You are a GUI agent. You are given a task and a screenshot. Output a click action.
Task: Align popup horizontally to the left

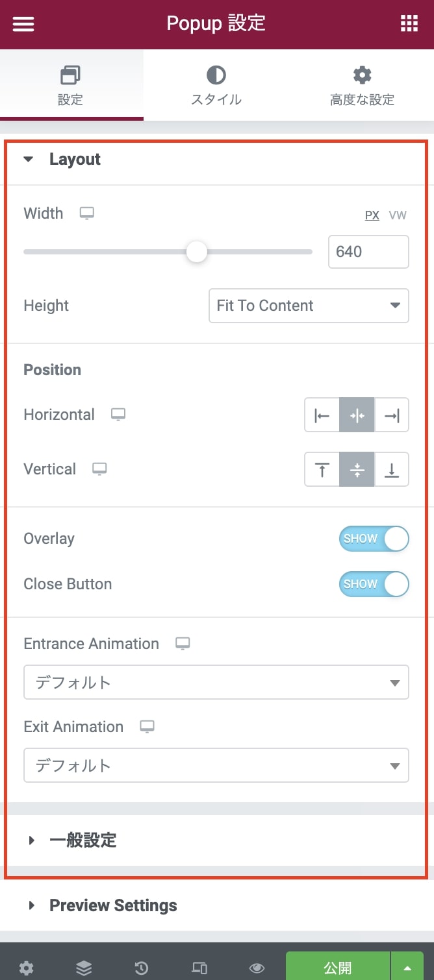click(322, 415)
